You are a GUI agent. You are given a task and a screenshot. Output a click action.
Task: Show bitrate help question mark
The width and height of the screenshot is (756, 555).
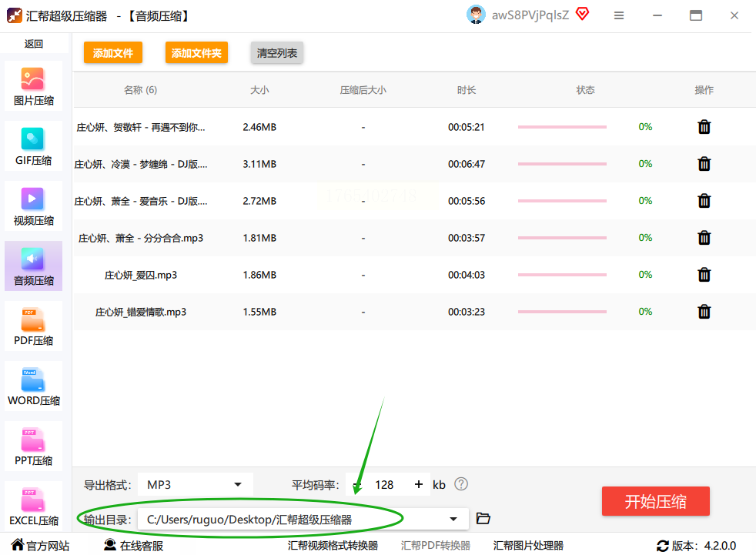click(461, 483)
